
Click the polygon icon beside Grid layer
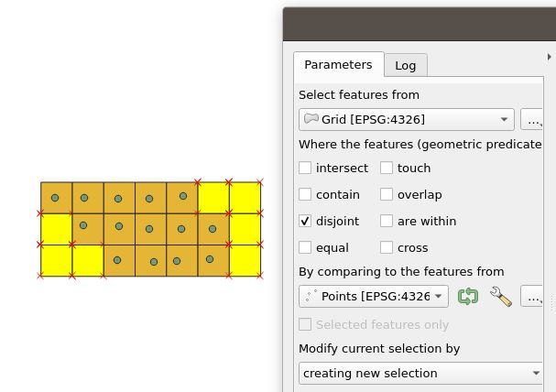coord(311,119)
